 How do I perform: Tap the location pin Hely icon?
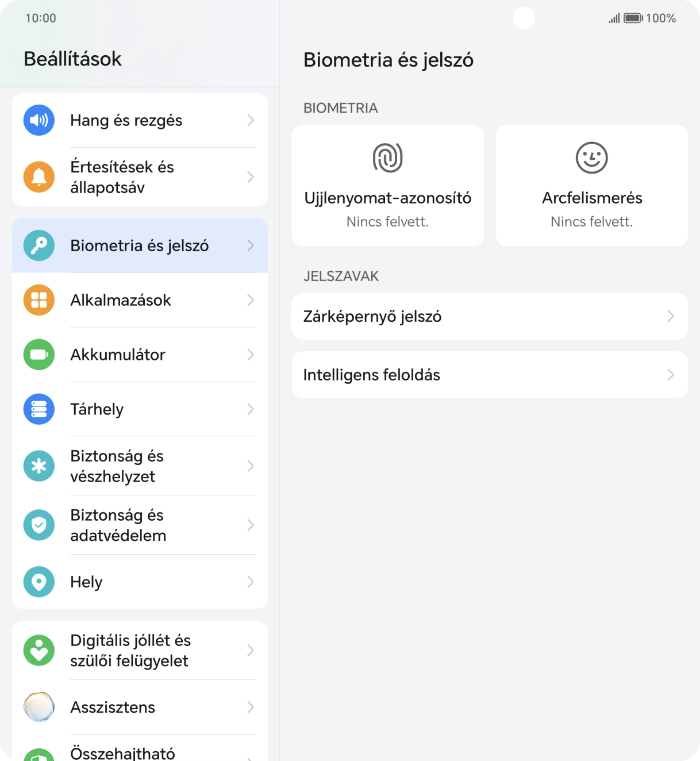[39, 582]
